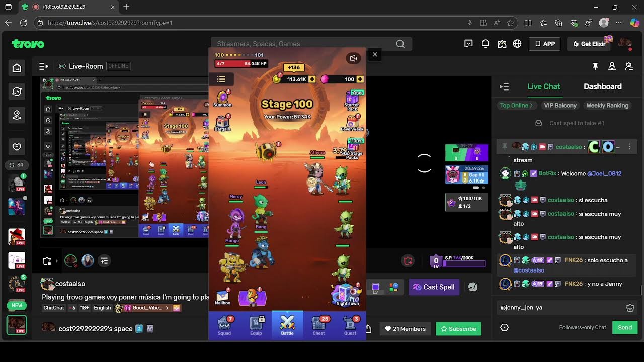Switch to Live Chat tab
The width and height of the screenshot is (644, 362).
pyautogui.click(x=543, y=86)
